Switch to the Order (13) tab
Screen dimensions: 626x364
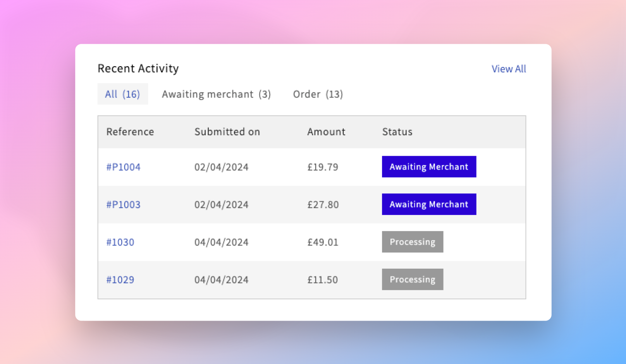[x=318, y=94]
